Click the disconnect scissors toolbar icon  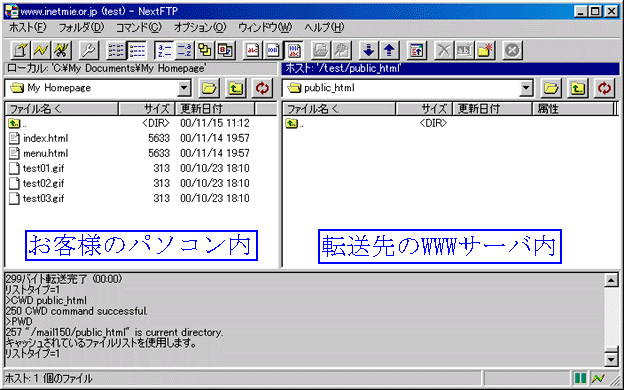pos(61,50)
